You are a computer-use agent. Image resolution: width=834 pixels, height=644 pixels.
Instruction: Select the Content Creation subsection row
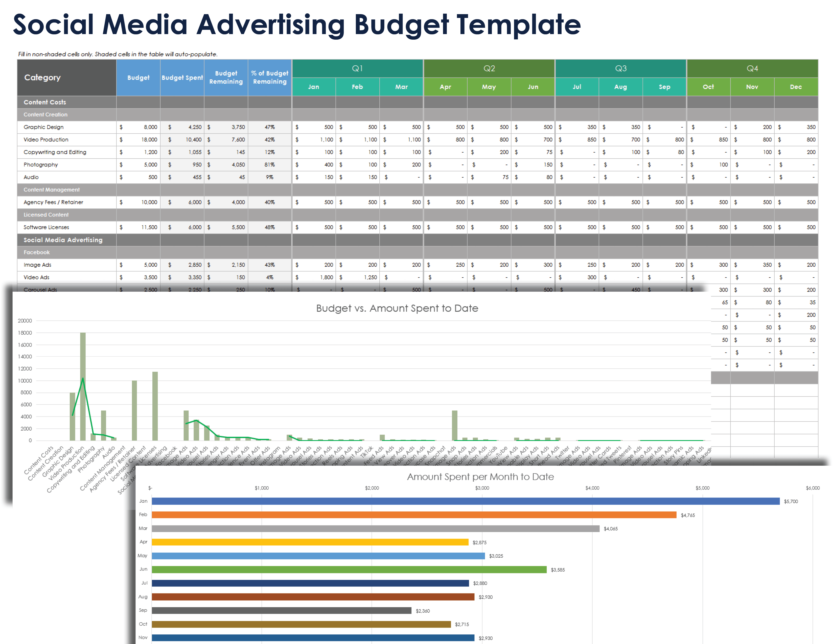pyautogui.click(x=418, y=114)
